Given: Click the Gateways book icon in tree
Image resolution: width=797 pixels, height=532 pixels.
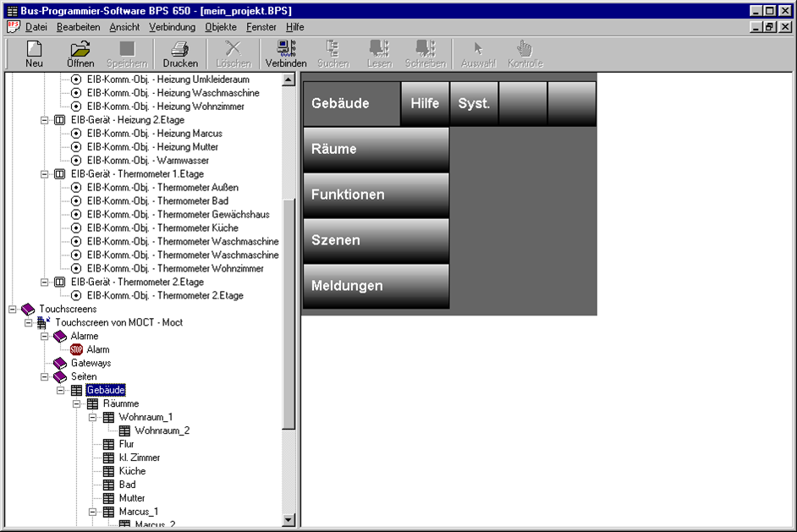Looking at the screenshot, I should pos(60,363).
